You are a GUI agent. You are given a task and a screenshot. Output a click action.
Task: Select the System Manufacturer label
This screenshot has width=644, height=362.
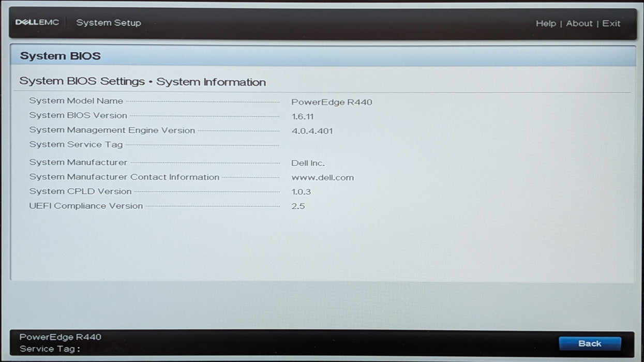(x=78, y=162)
